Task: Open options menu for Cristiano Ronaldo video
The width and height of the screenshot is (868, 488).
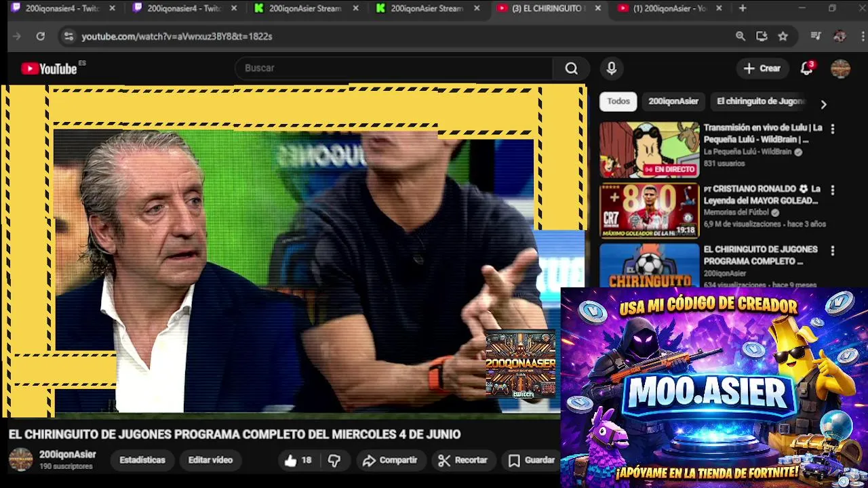Action: pos(833,190)
